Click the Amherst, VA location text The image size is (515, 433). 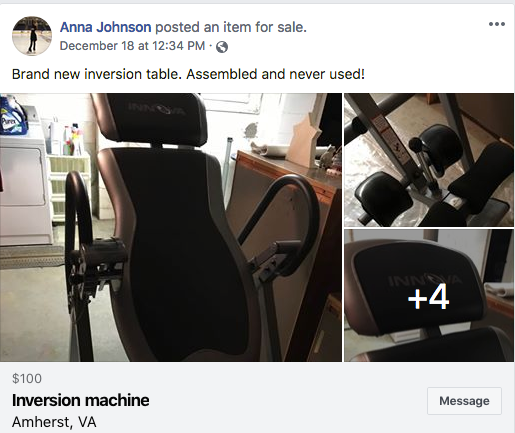point(54,422)
